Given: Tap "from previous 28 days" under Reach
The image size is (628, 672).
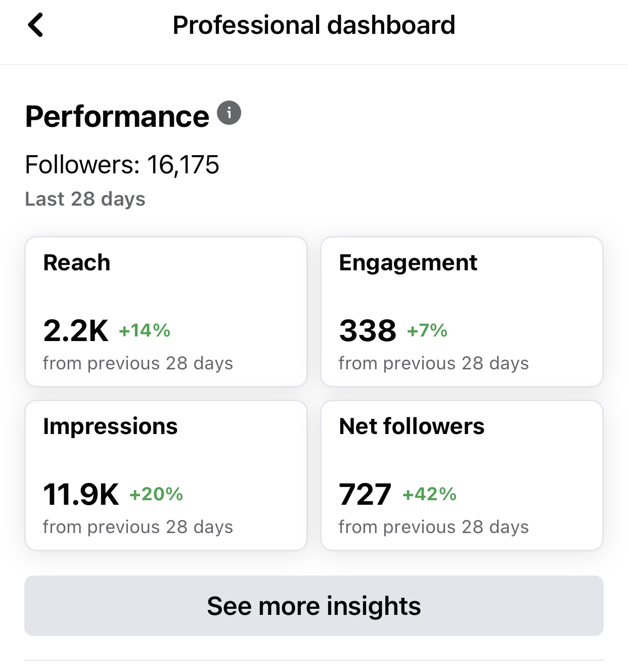Looking at the screenshot, I should [138, 363].
